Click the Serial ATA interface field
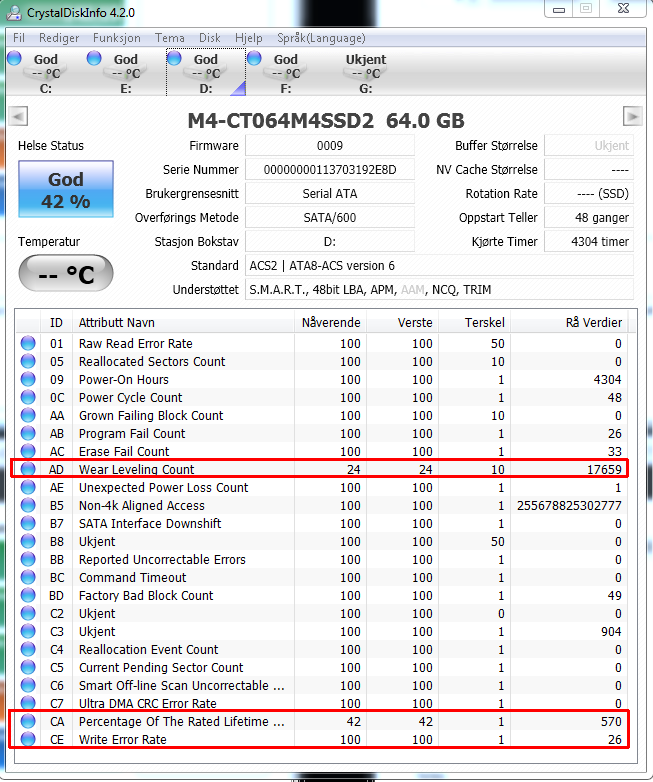Viewport: 653px width, 782px height. tap(330, 194)
